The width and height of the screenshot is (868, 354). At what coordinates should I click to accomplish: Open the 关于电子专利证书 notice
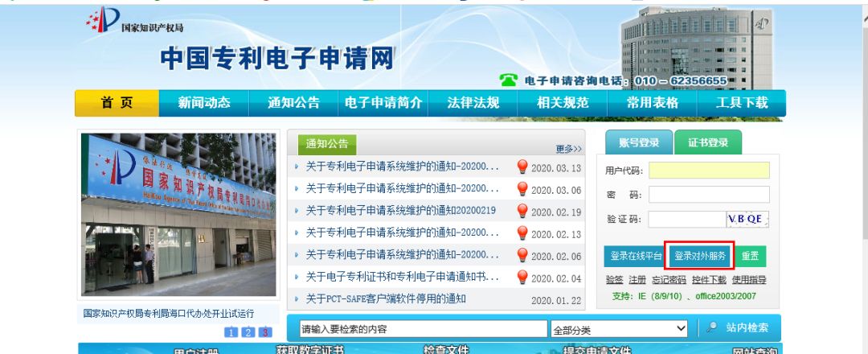coord(403,277)
